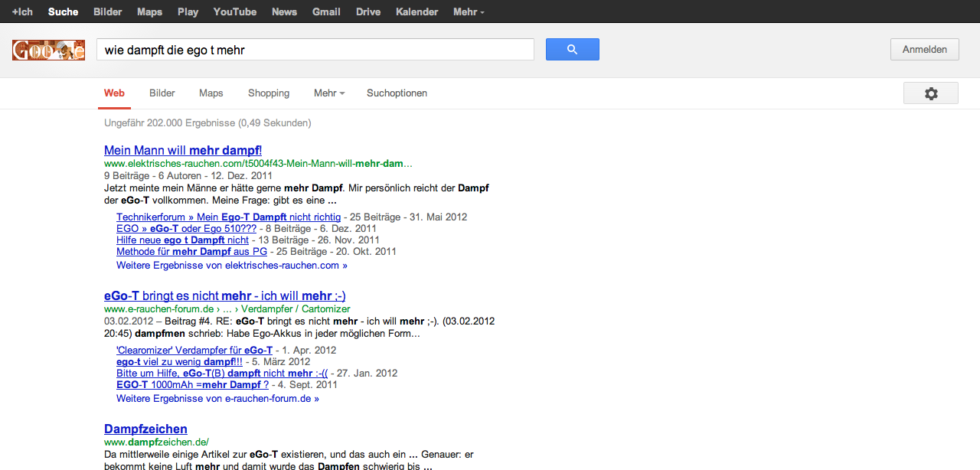This screenshot has width=980, height=470.
Task: Click the Google doodle logo
Action: point(48,51)
